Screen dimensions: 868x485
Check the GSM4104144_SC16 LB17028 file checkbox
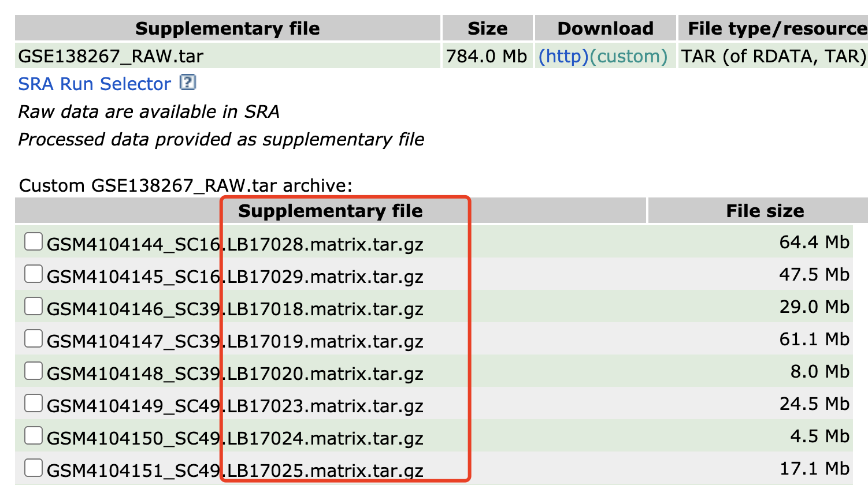pos(34,242)
